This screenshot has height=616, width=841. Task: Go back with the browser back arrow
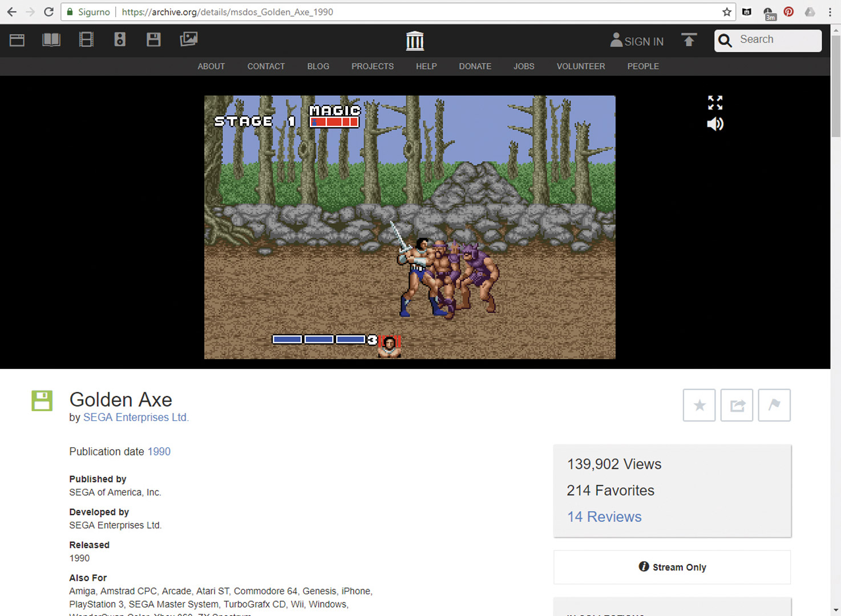coord(12,12)
